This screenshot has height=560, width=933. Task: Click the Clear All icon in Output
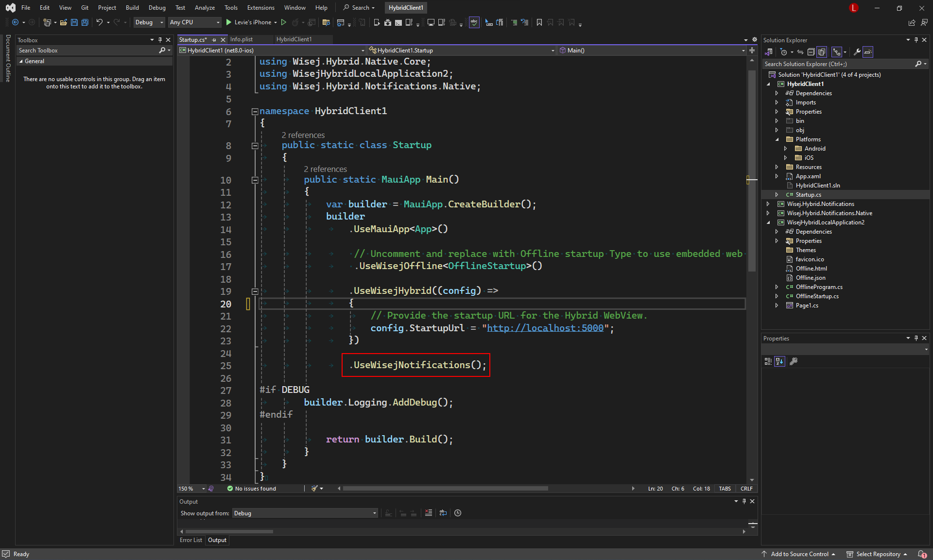(x=428, y=513)
